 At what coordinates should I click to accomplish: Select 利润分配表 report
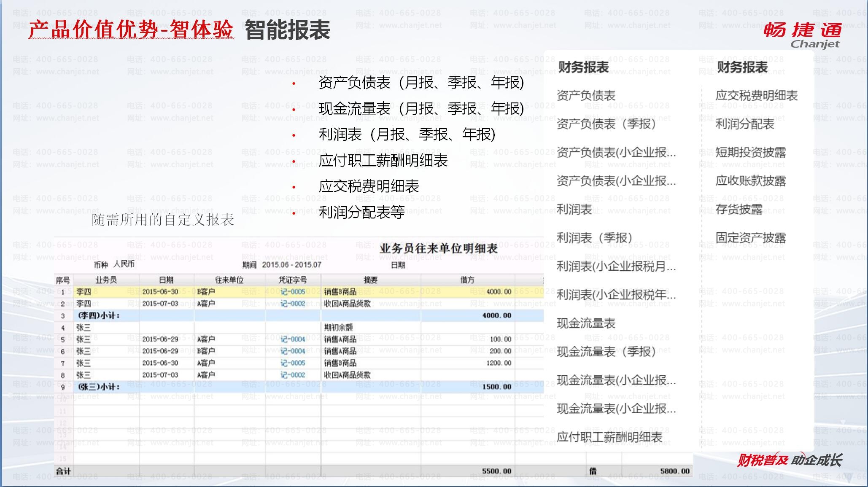(744, 124)
